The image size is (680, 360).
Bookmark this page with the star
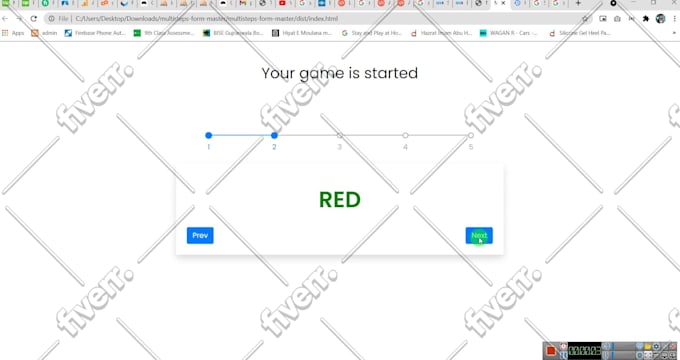(x=585, y=19)
